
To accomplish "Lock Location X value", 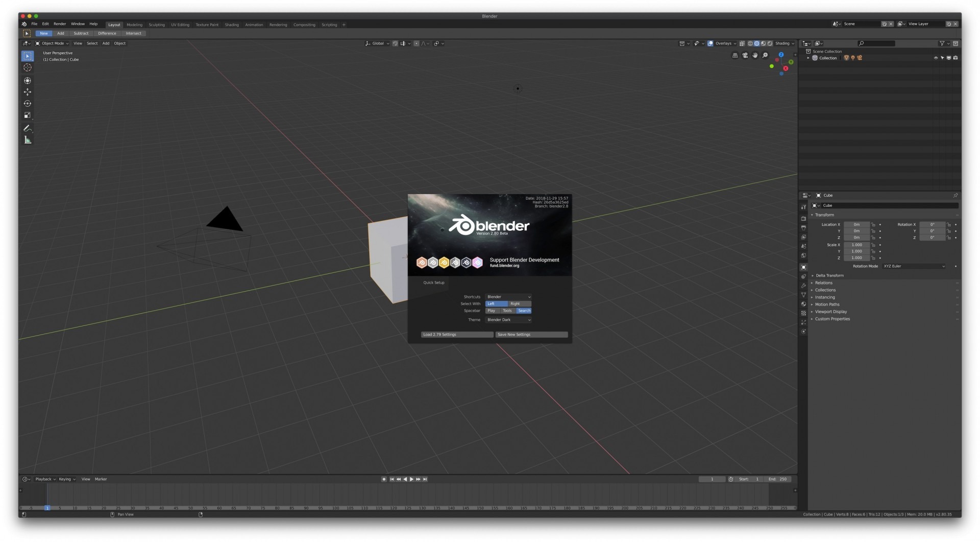I will tap(873, 225).
